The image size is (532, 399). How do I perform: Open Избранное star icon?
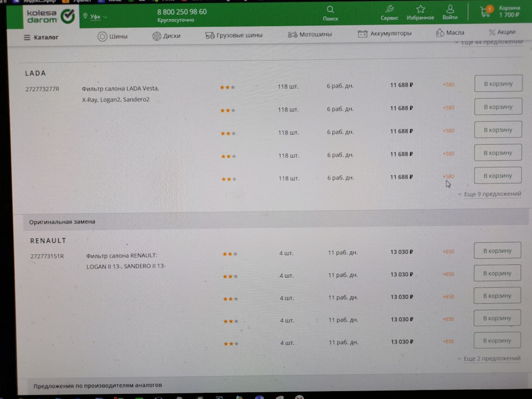[x=421, y=9]
